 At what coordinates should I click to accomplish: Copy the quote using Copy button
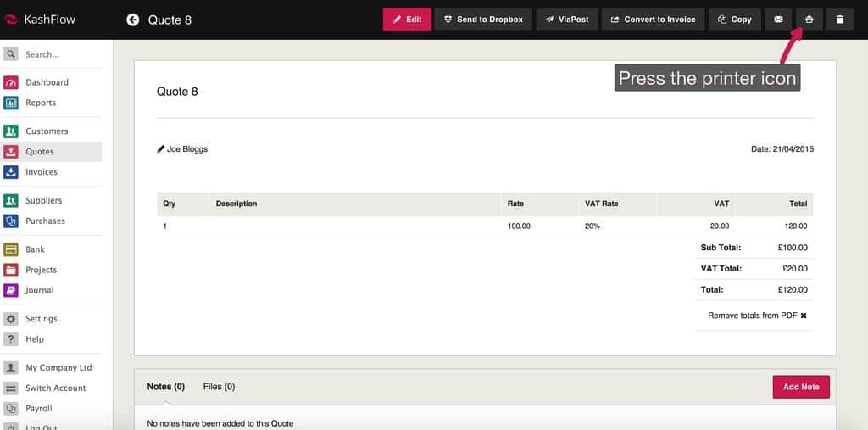pyautogui.click(x=734, y=20)
